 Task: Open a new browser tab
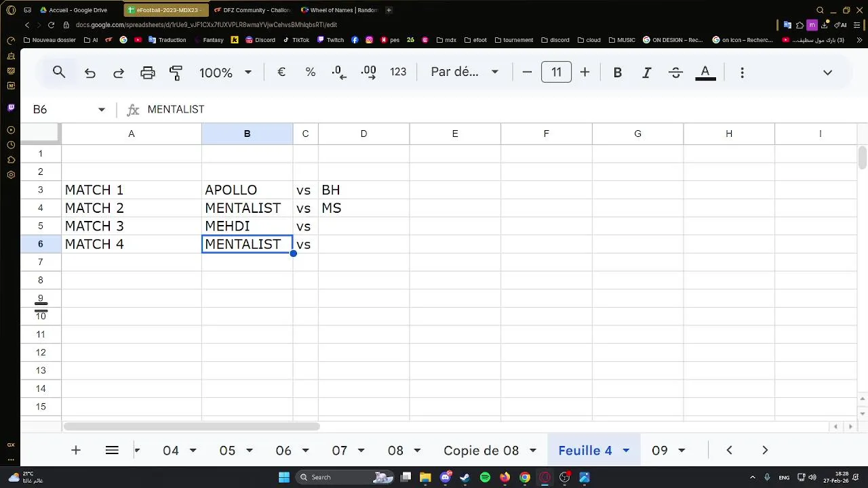(389, 10)
